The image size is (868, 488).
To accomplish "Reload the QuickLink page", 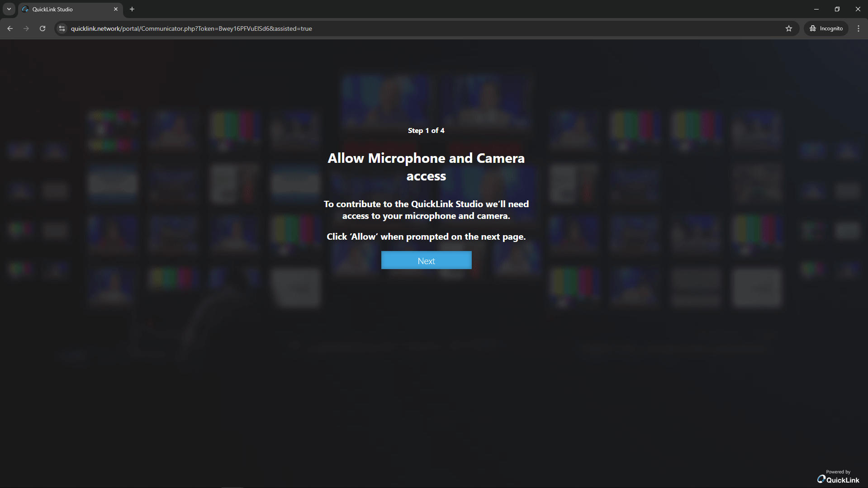I will (43, 28).
